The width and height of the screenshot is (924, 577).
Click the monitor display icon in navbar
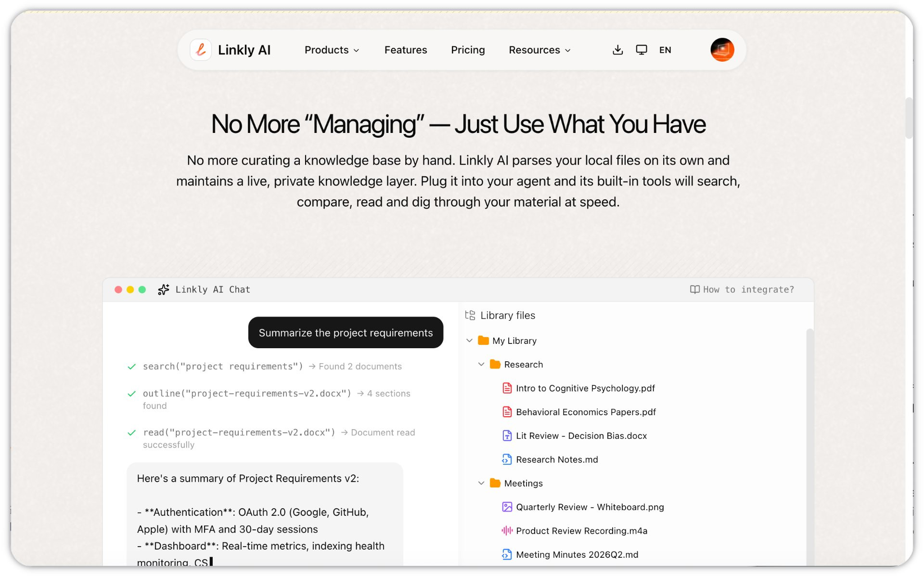(x=642, y=50)
